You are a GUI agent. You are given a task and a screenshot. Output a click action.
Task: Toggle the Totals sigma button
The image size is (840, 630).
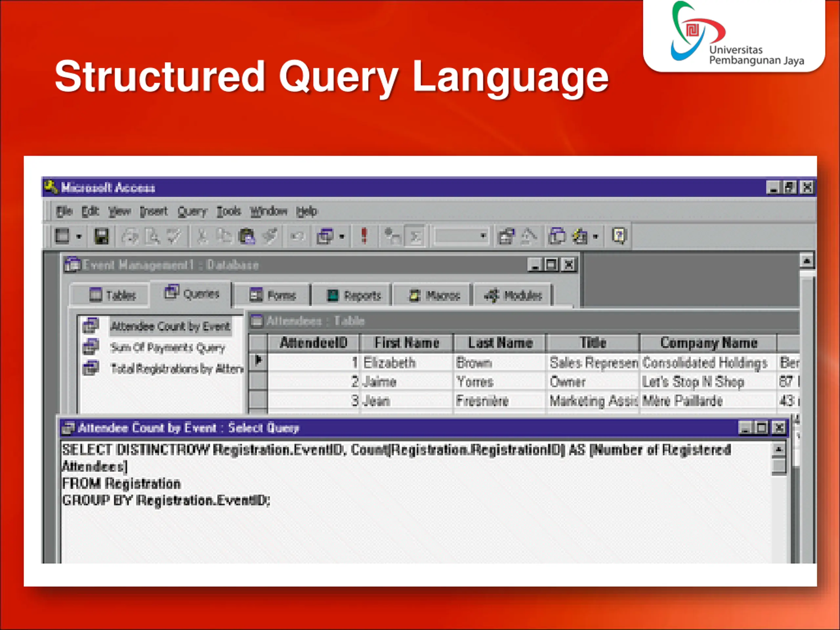click(x=415, y=237)
